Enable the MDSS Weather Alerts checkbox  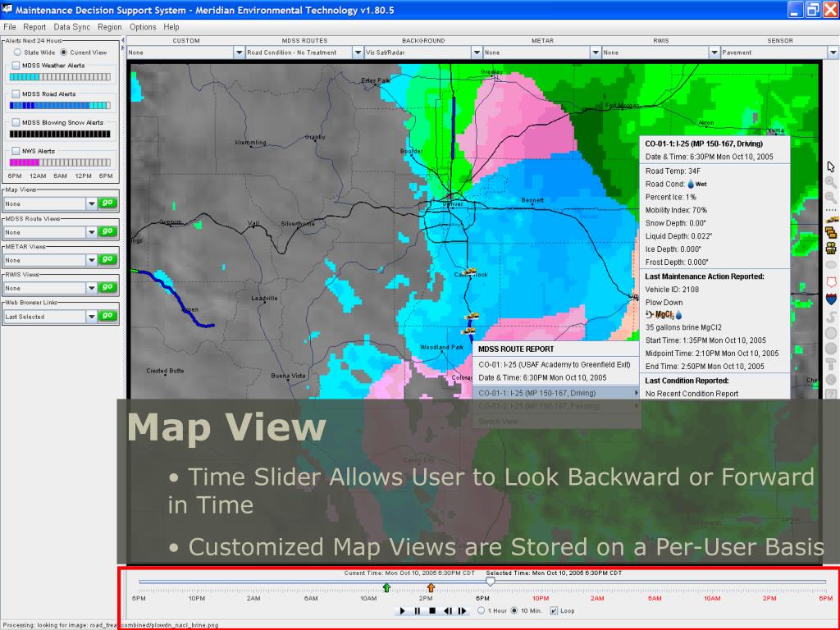click(16, 66)
